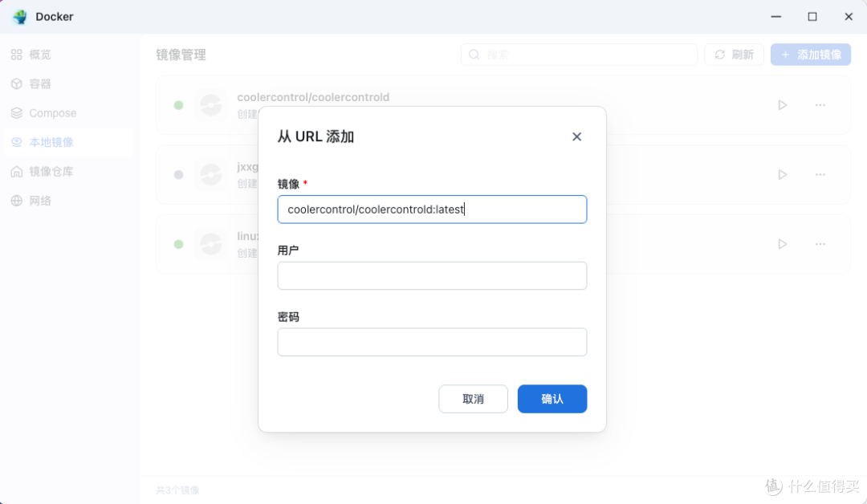Cancel the dialog with 取消

point(473,399)
